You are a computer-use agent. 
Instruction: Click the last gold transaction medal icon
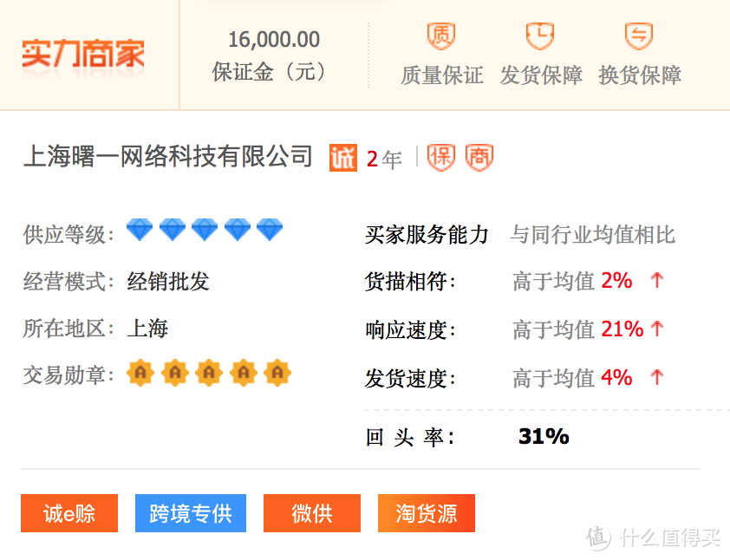[x=277, y=373]
